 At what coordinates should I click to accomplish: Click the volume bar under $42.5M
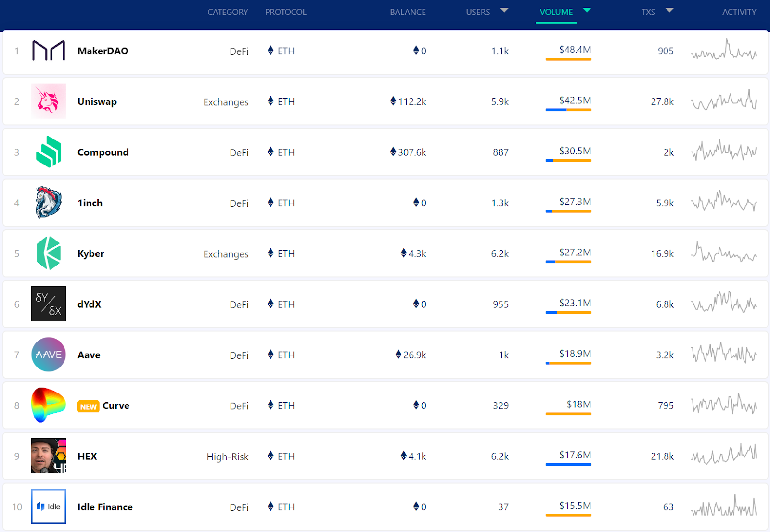click(x=568, y=110)
